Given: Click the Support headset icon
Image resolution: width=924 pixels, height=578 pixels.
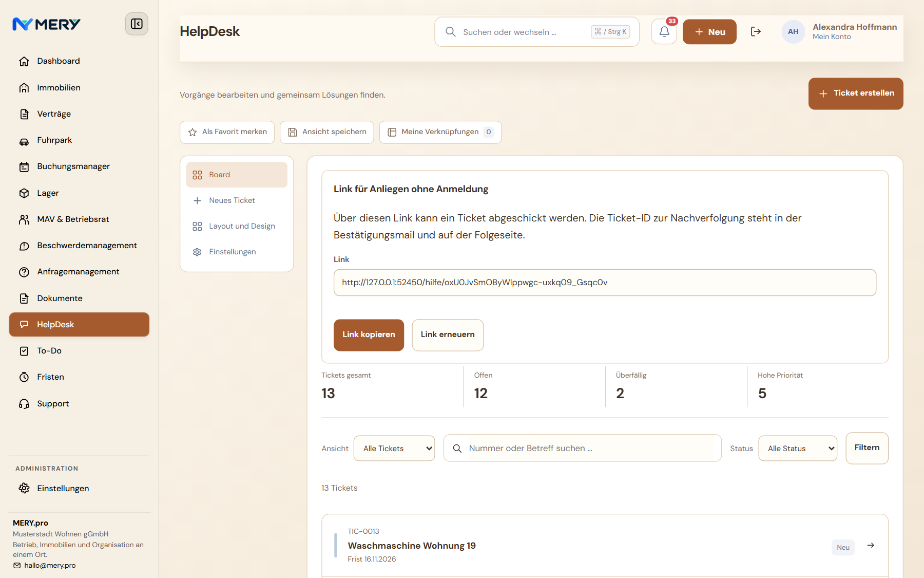Looking at the screenshot, I should pos(24,404).
